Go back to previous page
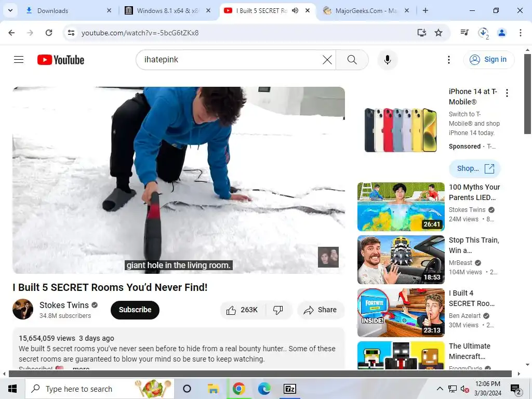This screenshot has width=532, height=399. click(11, 33)
